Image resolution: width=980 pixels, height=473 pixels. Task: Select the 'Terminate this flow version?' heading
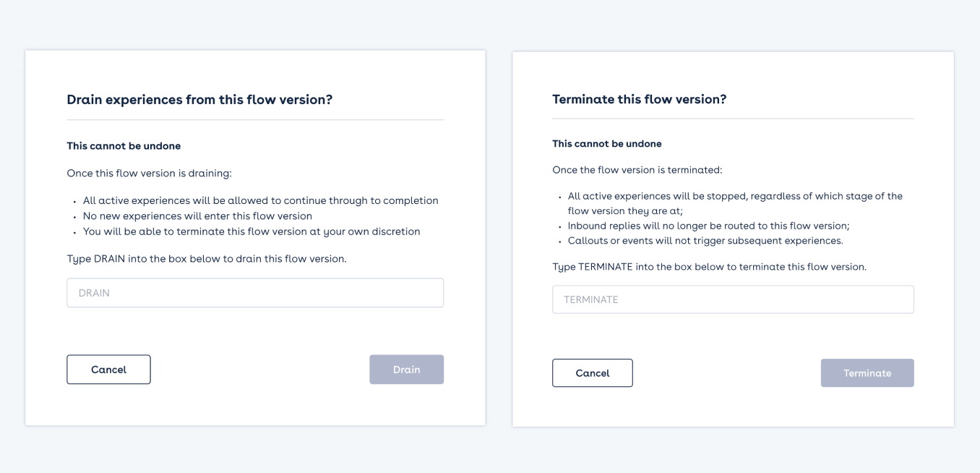click(639, 99)
